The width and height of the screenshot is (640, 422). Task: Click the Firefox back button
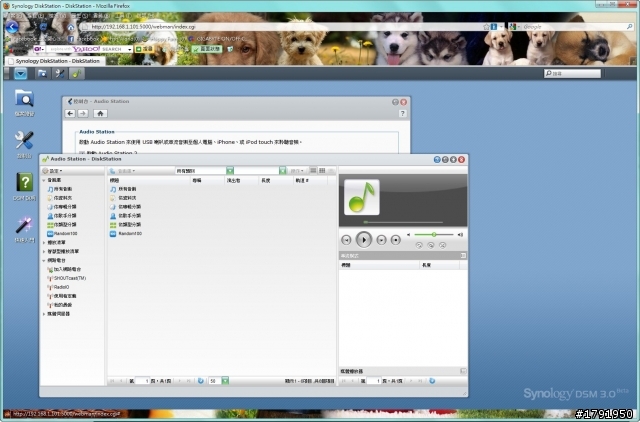tap(12, 27)
